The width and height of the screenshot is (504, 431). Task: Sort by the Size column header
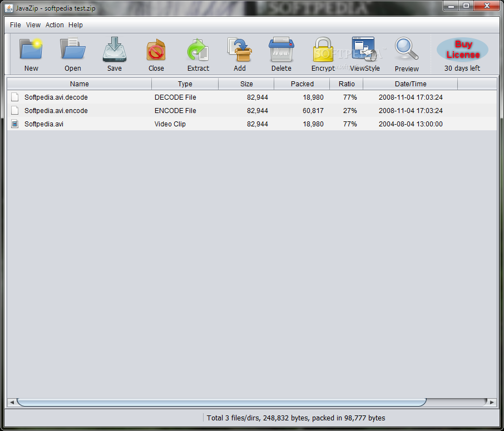click(246, 84)
